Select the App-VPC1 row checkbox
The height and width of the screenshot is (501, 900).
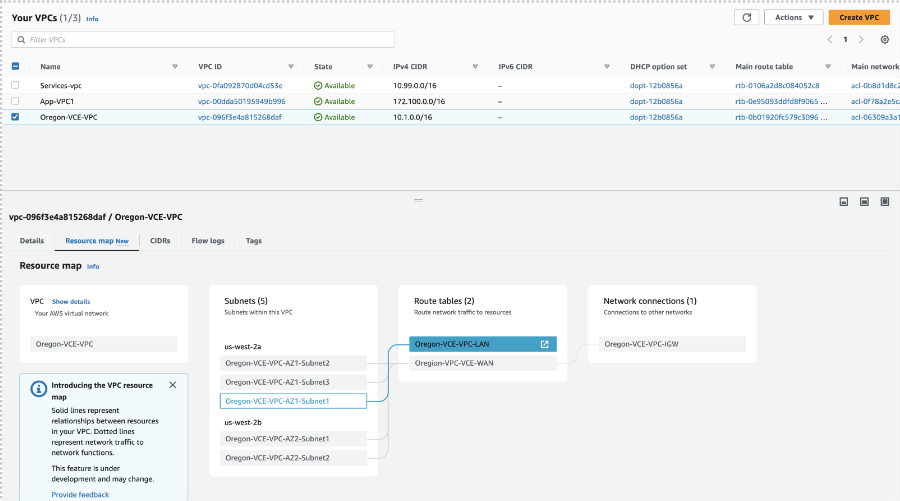(x=15, y=101)
